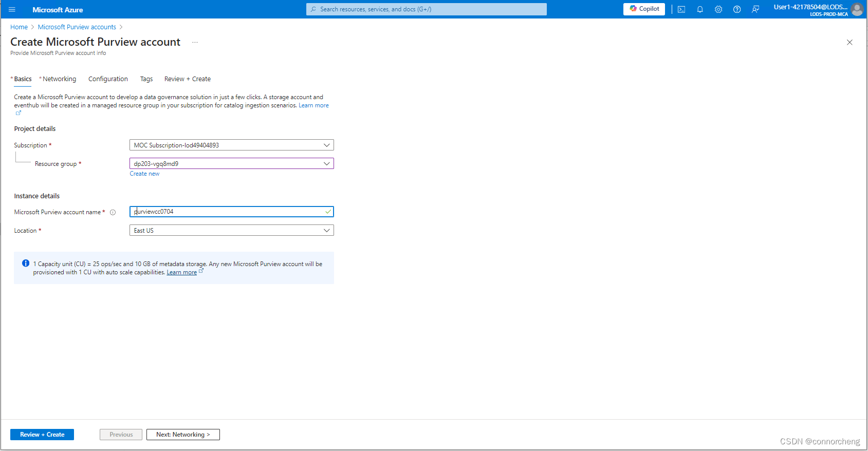868x451 pixels.
Task: Open portal settings gear
Action: pyautogui.click(x=718, y=9)
